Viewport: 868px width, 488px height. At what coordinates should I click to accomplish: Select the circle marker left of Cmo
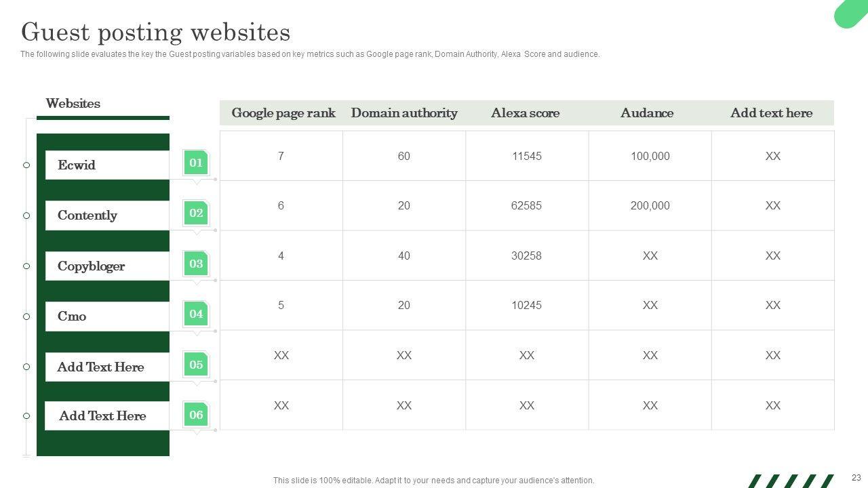26,317
